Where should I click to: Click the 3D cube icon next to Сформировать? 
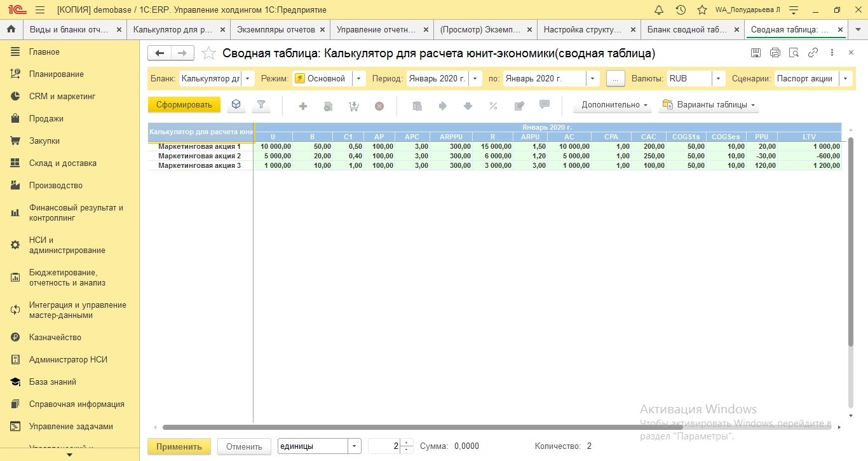236,105
